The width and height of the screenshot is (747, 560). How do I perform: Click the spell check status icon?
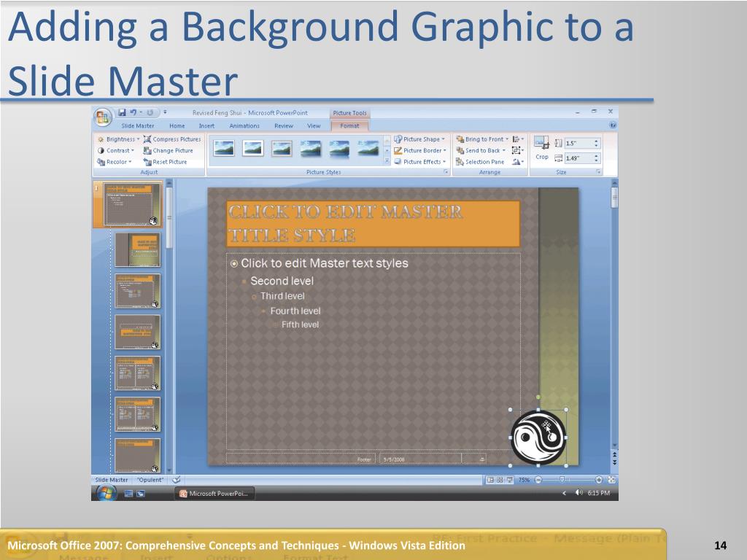[177, 480]
